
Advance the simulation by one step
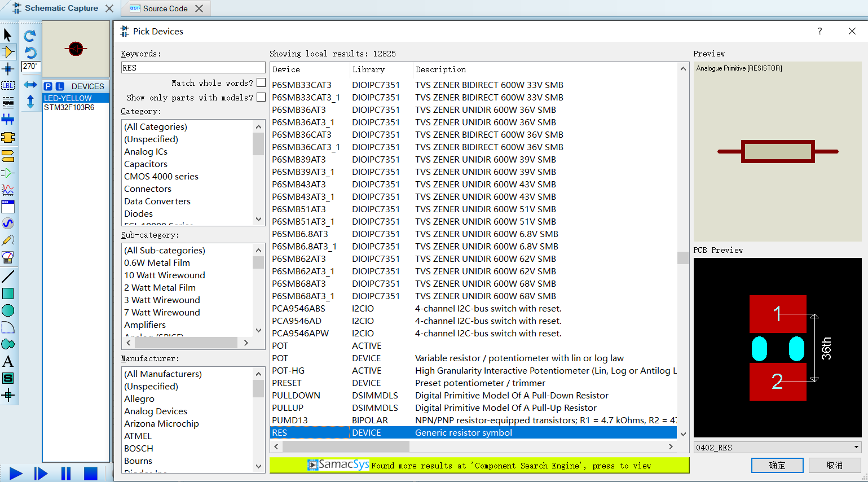(x=41, y=474)
